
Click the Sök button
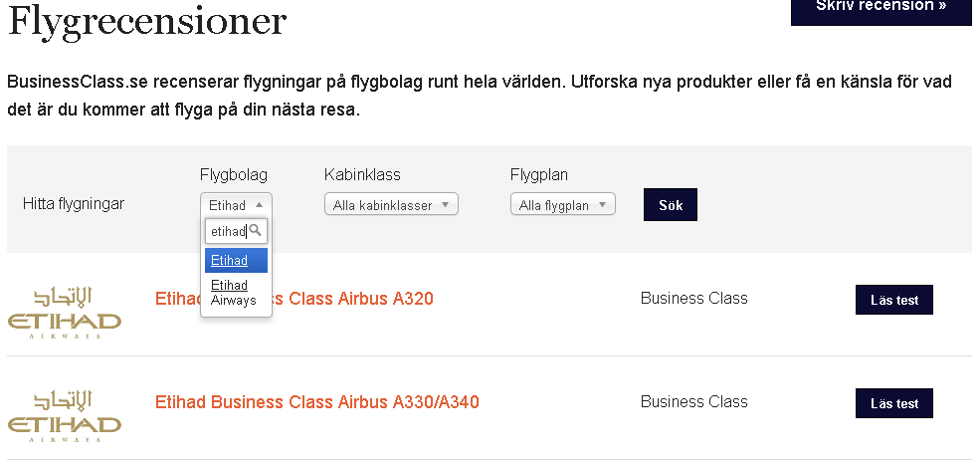671,204
